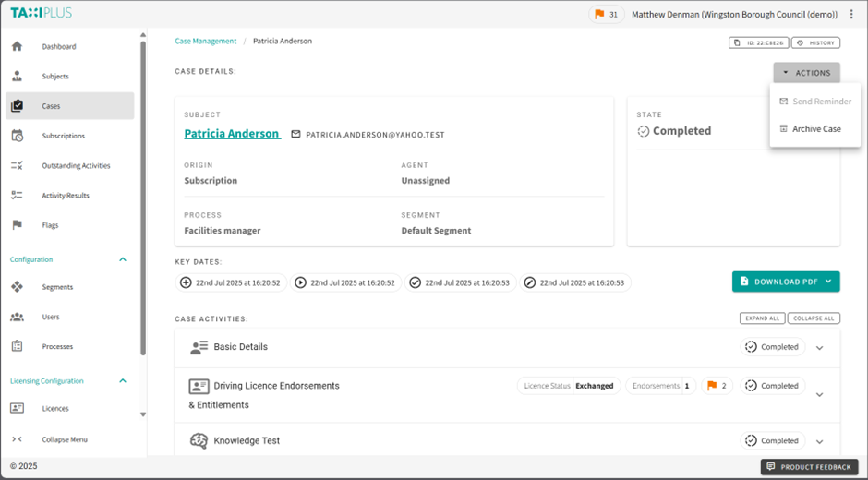Click the username Matthew Denman in header

(x=735, y=15)
